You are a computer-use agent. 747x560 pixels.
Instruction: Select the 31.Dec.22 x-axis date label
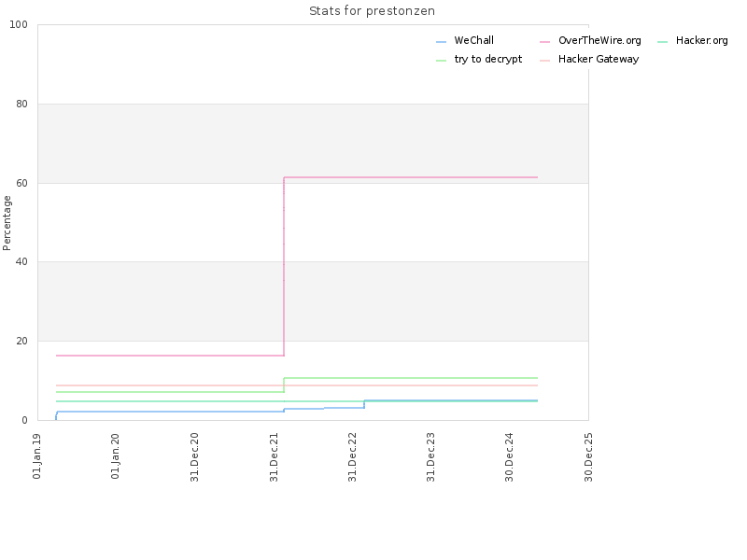click(352, 457)
